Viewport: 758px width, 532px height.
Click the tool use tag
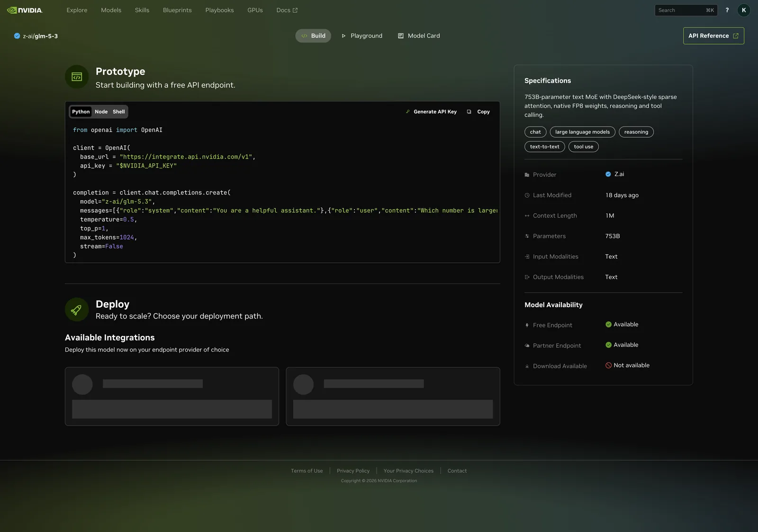pos(584,147)
